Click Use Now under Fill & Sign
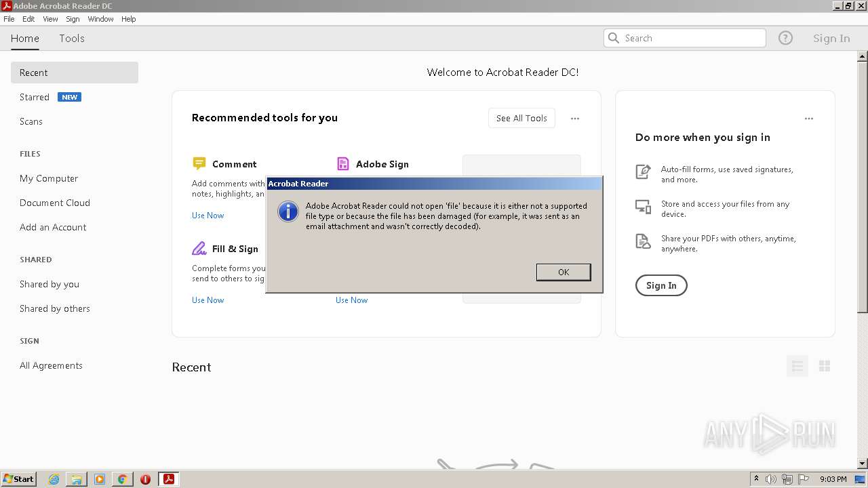The height and width of the screenshot is (488, 868). pyautogui.click(x=208, y=300)
